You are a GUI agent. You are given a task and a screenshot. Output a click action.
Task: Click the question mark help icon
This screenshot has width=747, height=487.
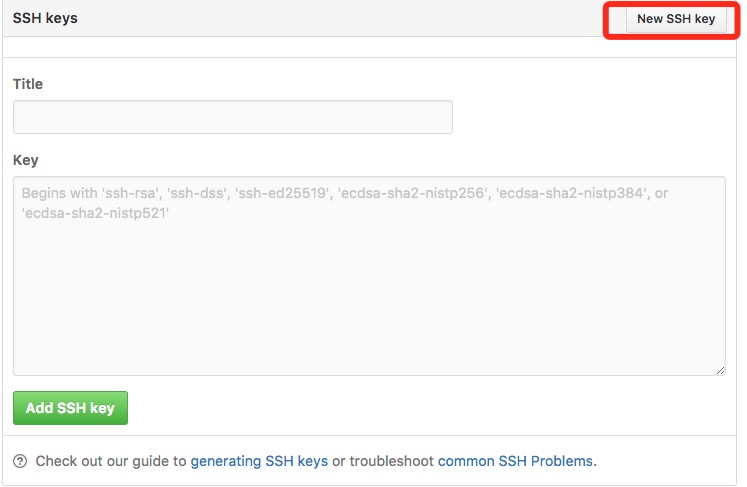(20, 461)
